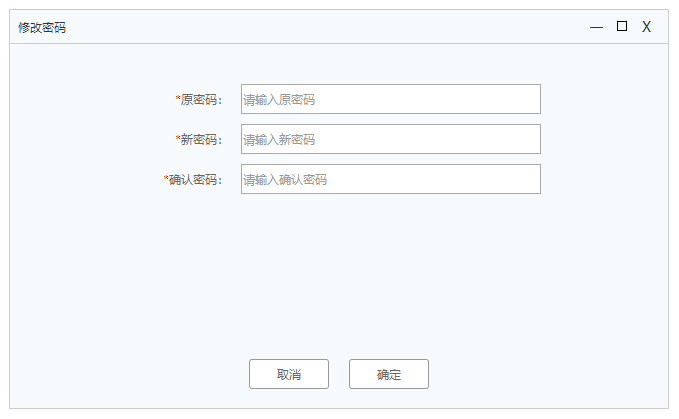Cancel the change with the 取消 button
The width and height of the screenshot is (679, 419).
pyautogui.click(x=289, y=374)
